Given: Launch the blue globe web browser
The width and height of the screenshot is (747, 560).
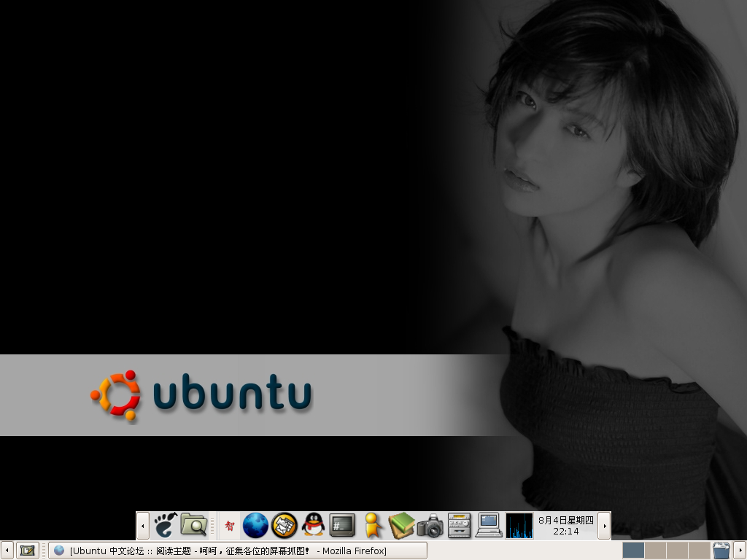Looking at the screenshot, I should [255, 525].
